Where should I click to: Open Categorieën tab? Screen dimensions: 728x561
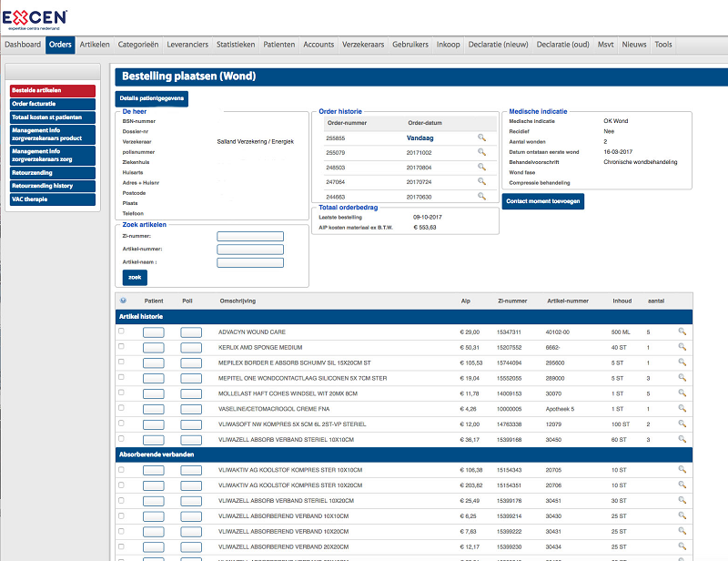pos(138,45)
